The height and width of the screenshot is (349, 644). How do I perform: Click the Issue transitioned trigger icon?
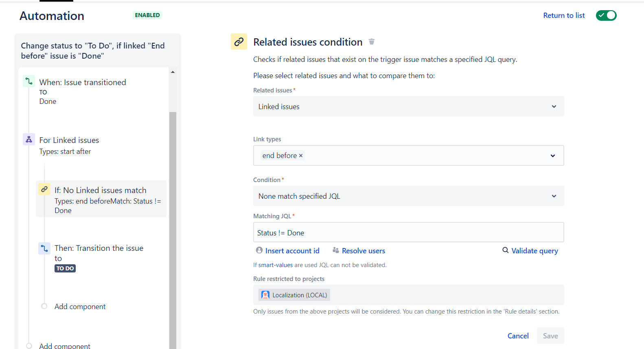pyautogui.click(x=29, y=81)
